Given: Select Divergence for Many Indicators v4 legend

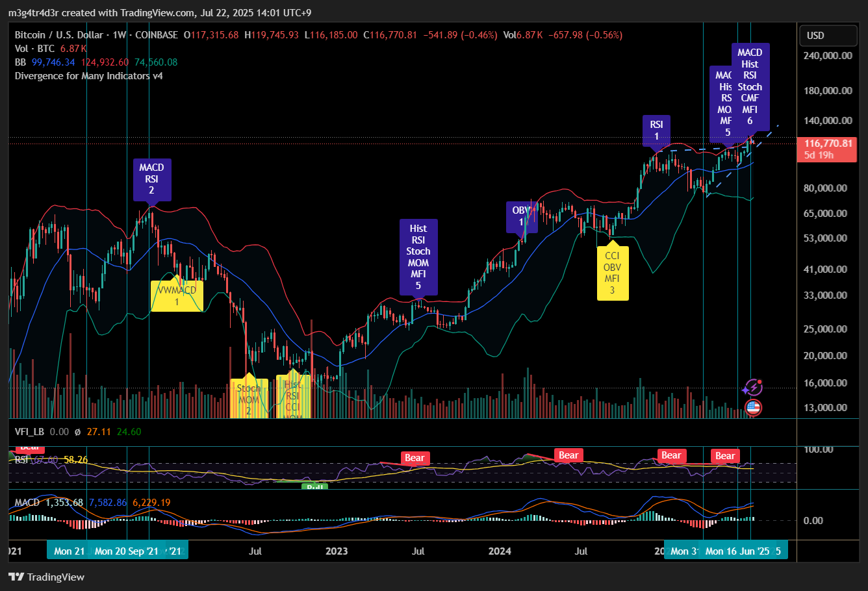Looking at the screenshot, I should click(x=89, y=76).
